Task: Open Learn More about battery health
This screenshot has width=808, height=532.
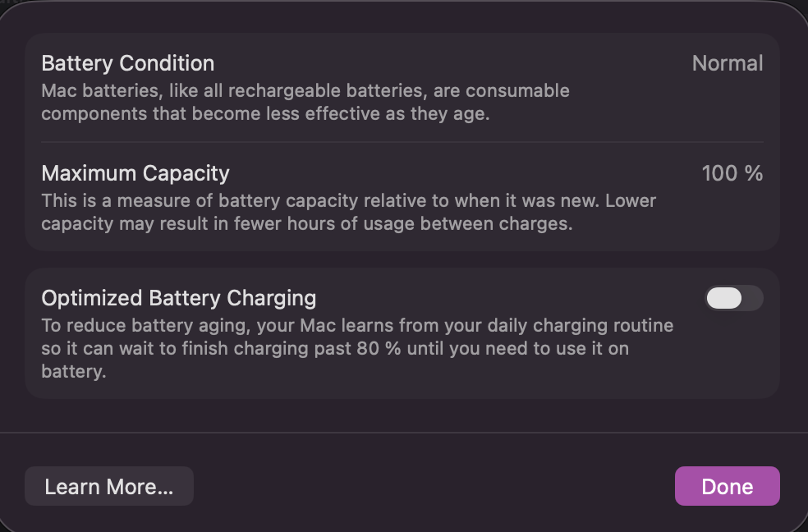Action: [x=108, y=486]
